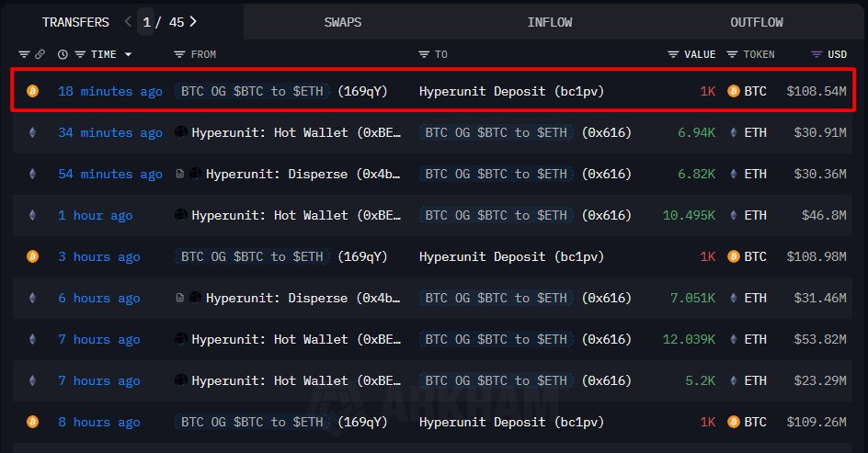868x453 pixels.
Task: Open 'BTC OG $BTC to $ETH' recipient in 1 hour row
Action: pos(497,215)
